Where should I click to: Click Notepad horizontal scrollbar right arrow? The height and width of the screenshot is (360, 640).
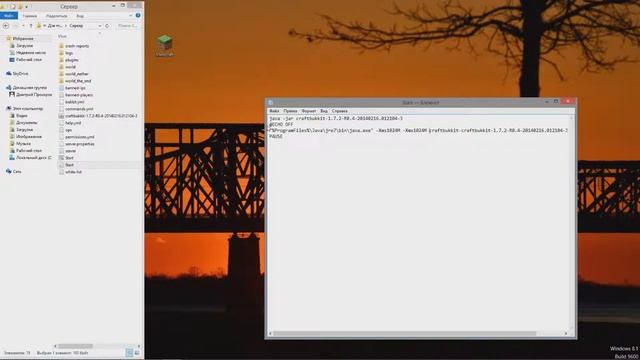pyautogui.click(x=566, y=333)
